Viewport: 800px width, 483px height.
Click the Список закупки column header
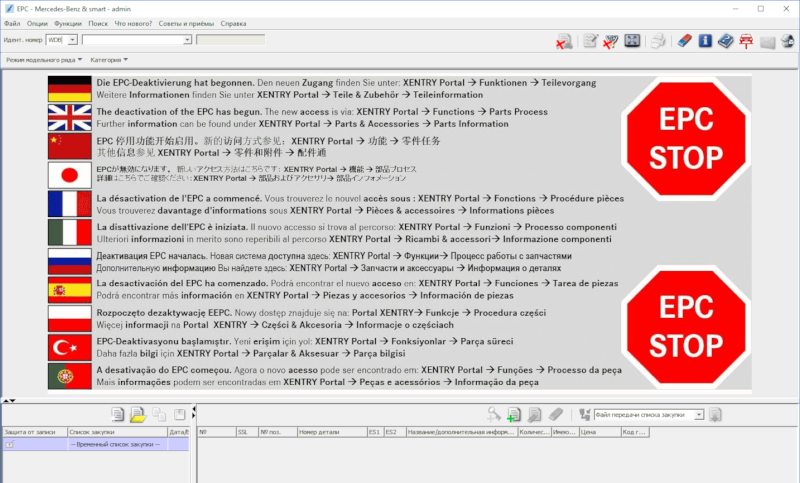pos(117,432)
